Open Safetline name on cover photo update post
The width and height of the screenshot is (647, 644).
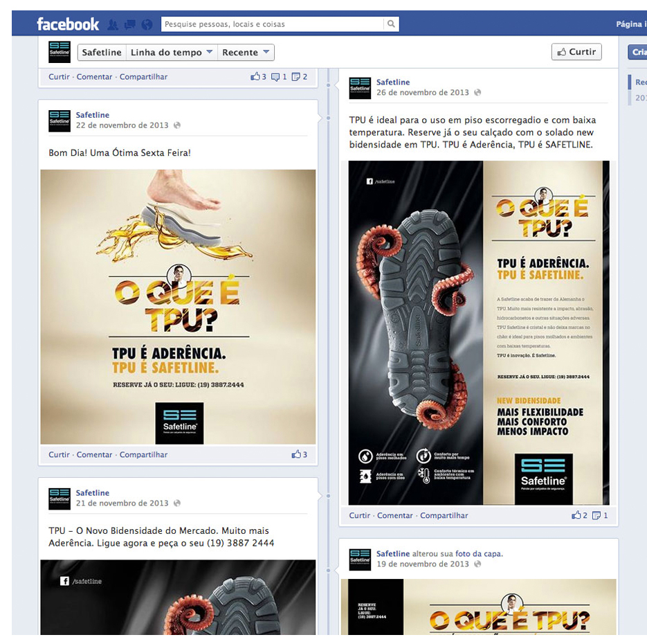(x=393, y=553)
